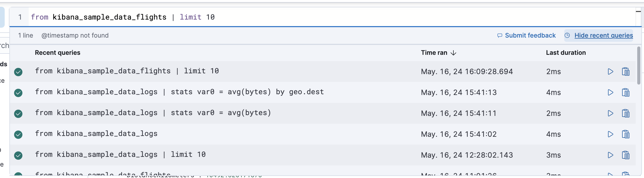Run the logs limit 10 query
Image resolution: width=644 pixels, height=178 pixels.
tap(610, 155)
